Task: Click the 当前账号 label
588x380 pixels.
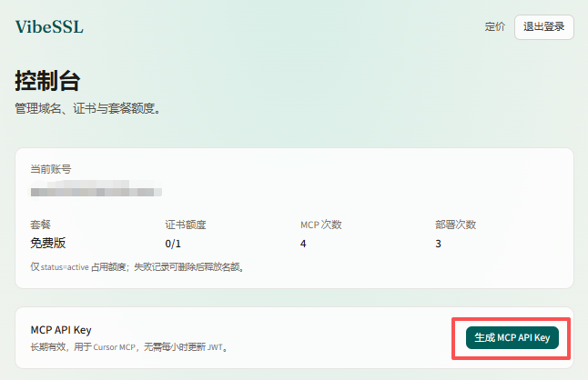Action: pos(51,169)
